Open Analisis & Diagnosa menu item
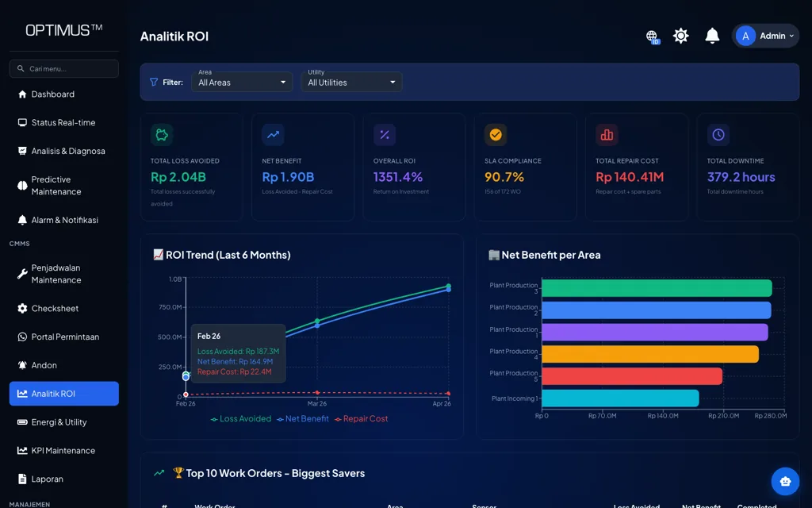812x508 pixels. (63, 151)
